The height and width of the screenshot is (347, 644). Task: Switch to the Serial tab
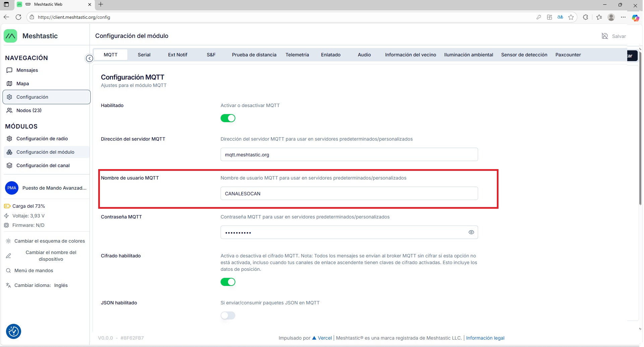pyautogui.click(x=144, y=55)
